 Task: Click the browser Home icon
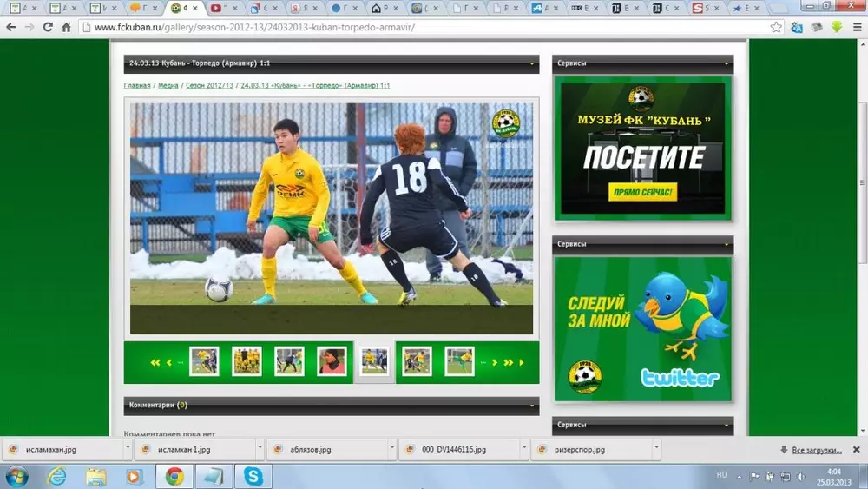pos(66,27)
